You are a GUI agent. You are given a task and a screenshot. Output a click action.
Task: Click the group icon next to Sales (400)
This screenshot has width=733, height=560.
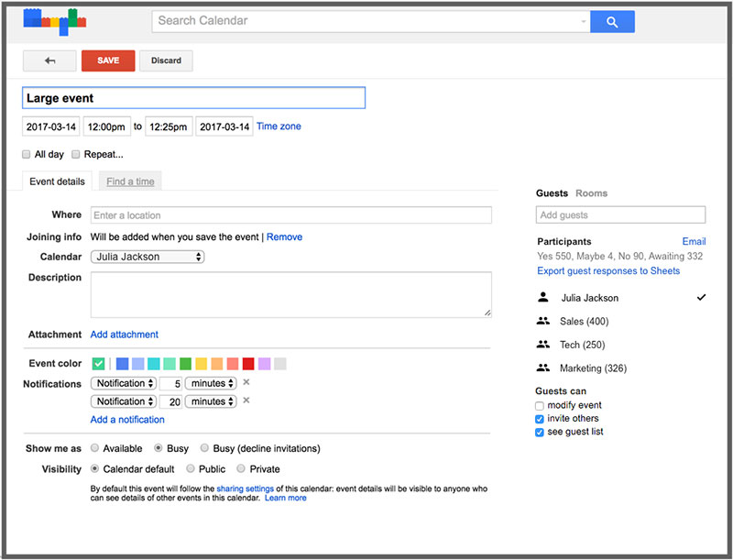pos(545,321)
